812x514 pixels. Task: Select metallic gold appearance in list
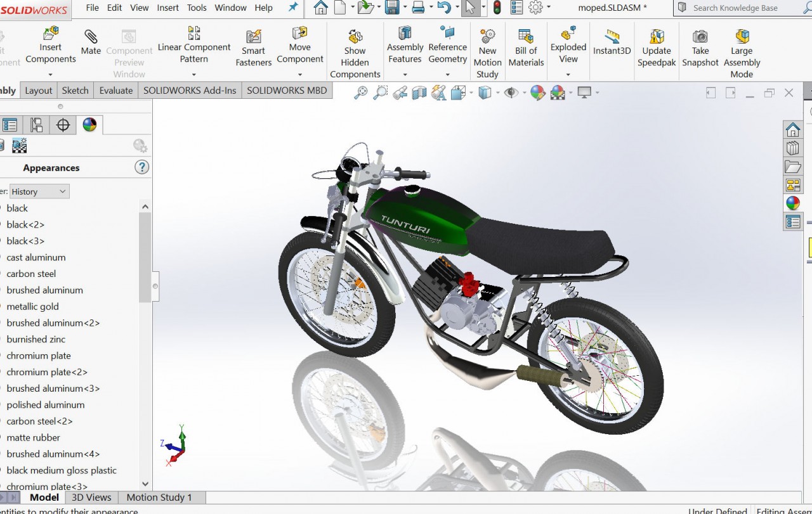tap(32, 306)
